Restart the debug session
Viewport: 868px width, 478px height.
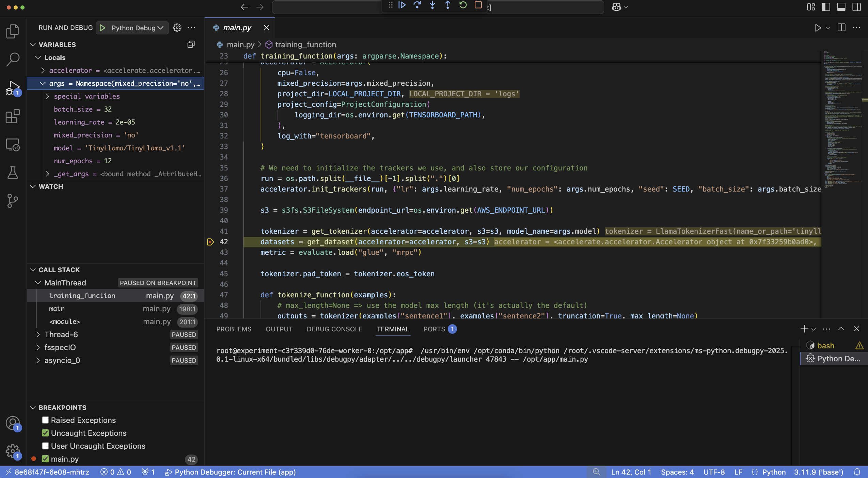tap(463, 5)
